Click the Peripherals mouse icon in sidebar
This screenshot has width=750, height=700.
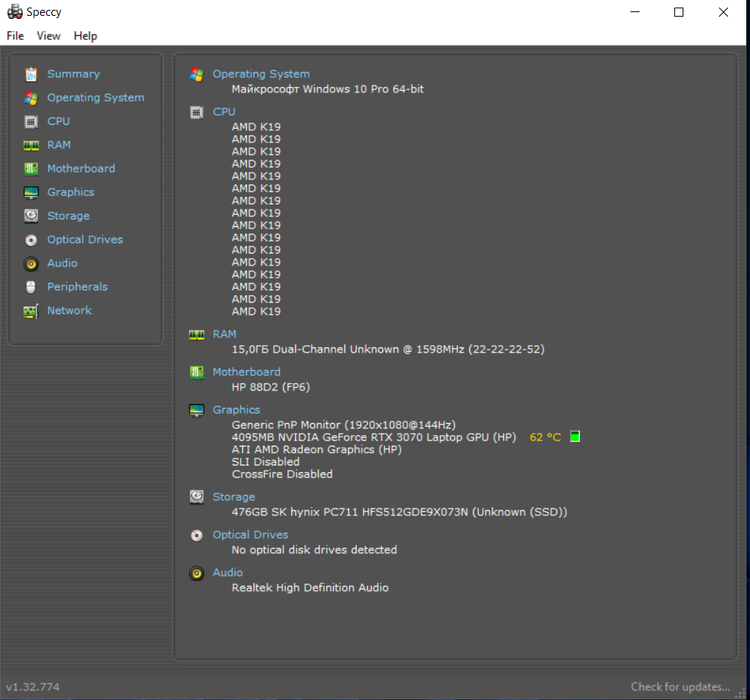point(31,287)
